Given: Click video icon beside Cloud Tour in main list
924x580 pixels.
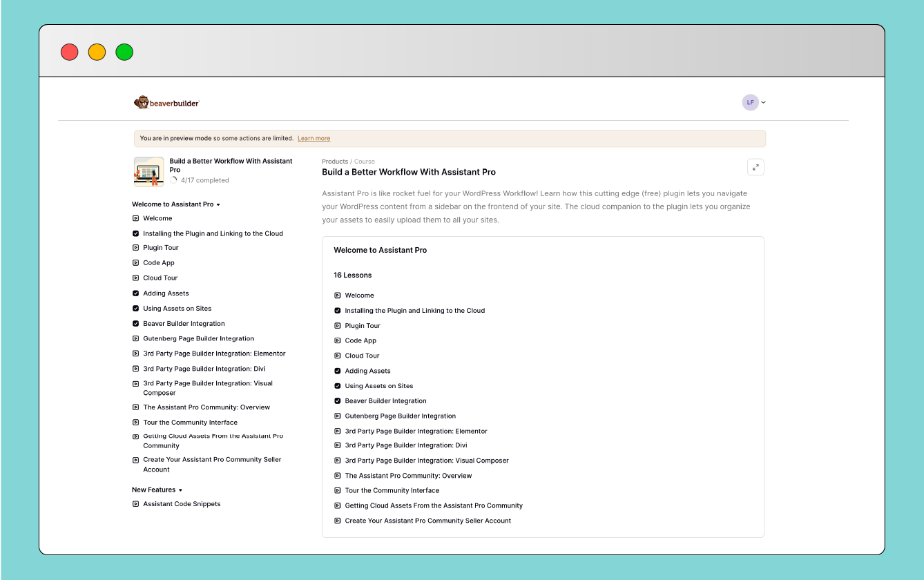Looking at the screenshot, I should tap(338, 356).
